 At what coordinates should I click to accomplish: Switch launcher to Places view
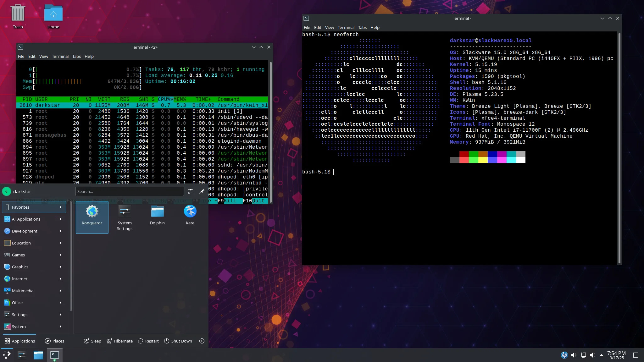[x=54, y=341]
